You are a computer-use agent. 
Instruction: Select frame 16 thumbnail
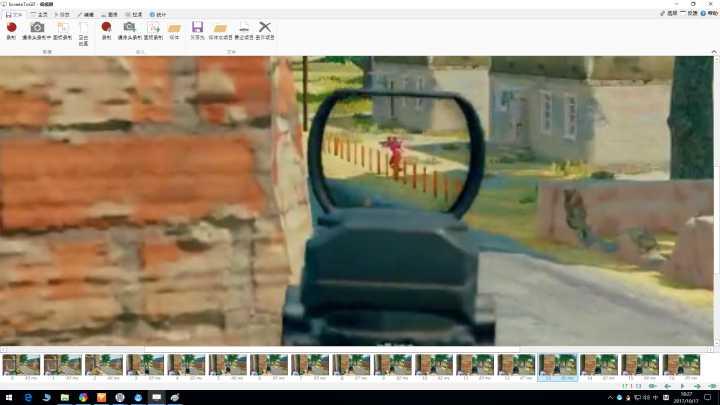(681, 367)
